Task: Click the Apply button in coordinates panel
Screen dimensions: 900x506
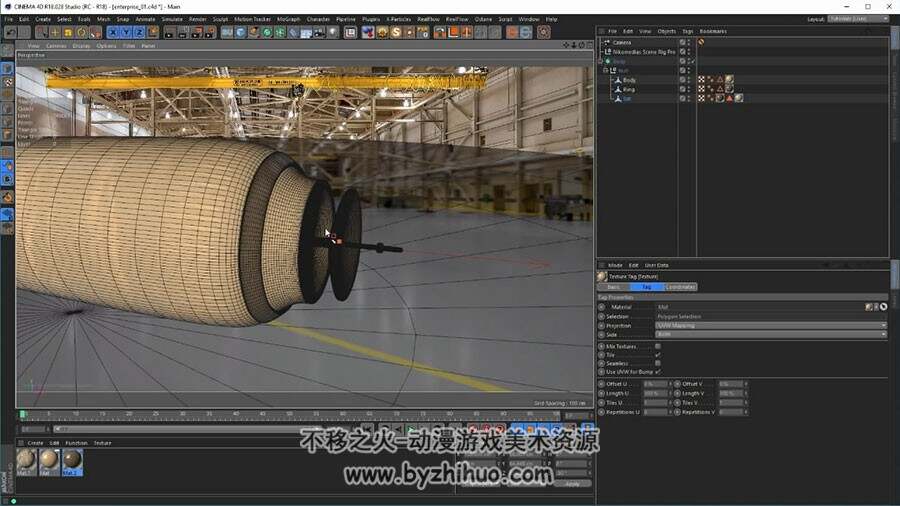Action: [x=572, y=484]
